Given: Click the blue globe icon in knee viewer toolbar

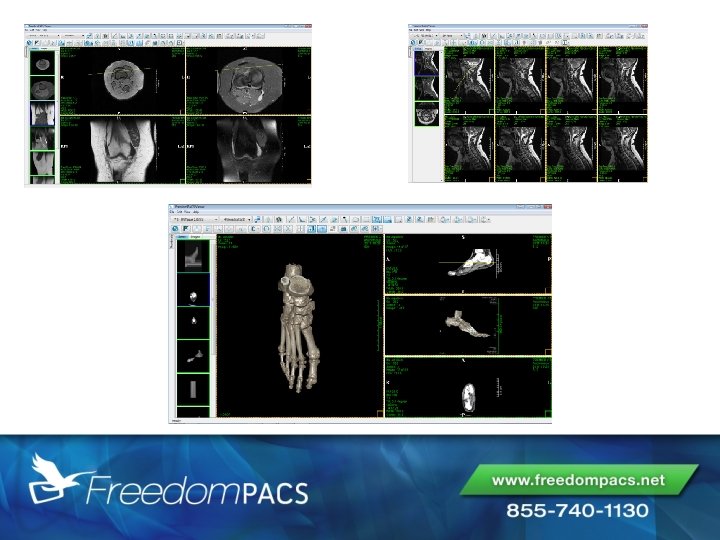Looking at the screenshot, I should click(29, 43).
